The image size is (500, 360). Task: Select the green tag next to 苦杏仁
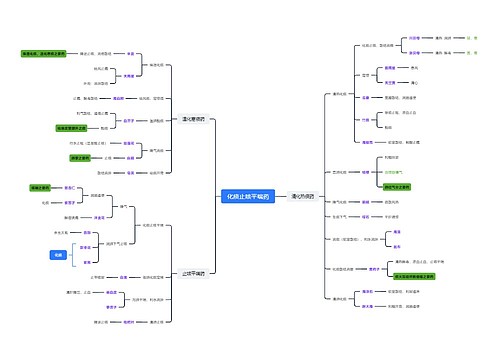[40, 188]
